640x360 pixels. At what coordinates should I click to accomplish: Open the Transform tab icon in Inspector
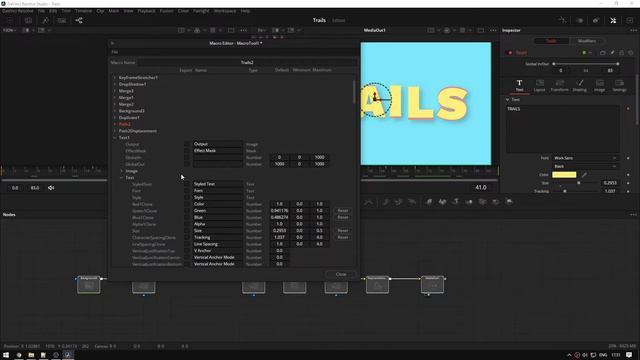pos(559,85)
